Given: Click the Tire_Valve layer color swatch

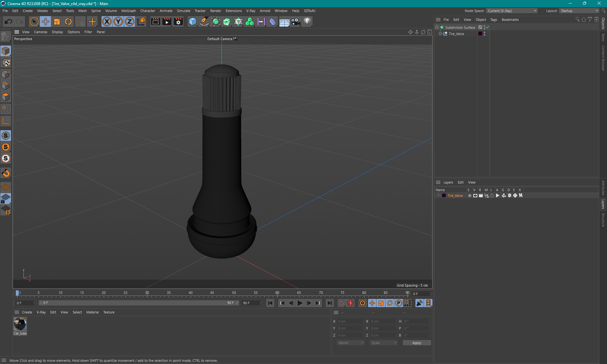Looking at the screenshot, I should coord(444,196).
